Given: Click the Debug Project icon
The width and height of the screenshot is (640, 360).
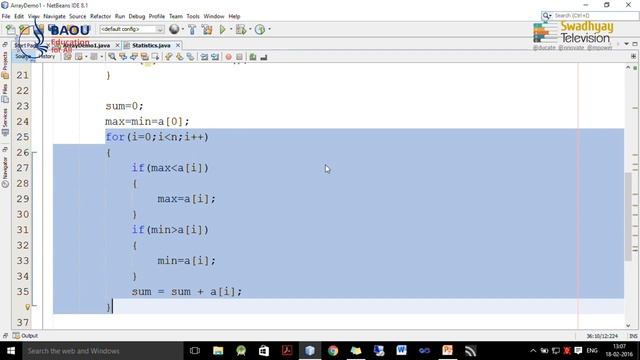Looking at the screenshot, I should point(241,29).
